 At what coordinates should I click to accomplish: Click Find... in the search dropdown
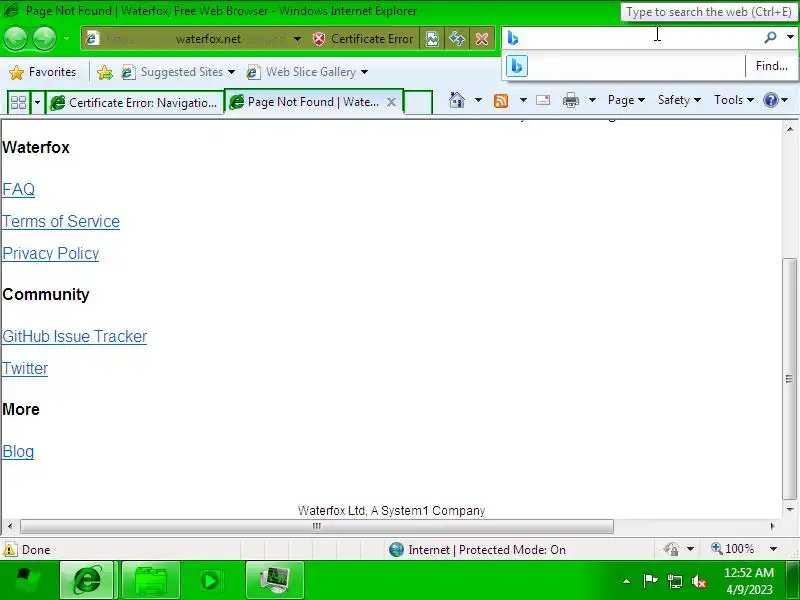tap(771, 66)
